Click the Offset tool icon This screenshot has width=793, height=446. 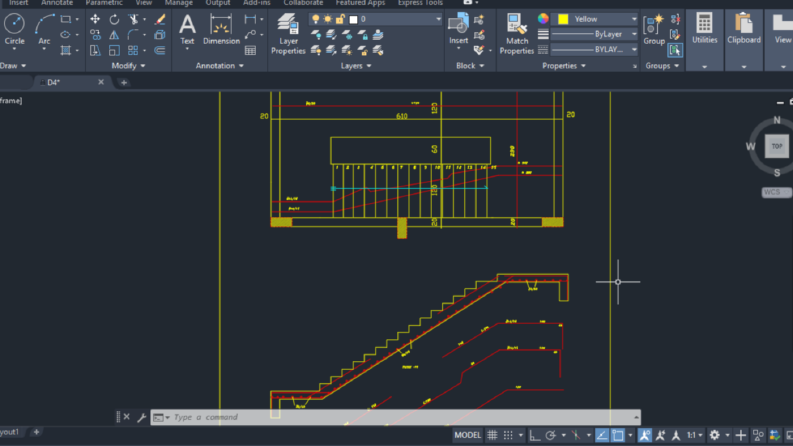[160, 51]
